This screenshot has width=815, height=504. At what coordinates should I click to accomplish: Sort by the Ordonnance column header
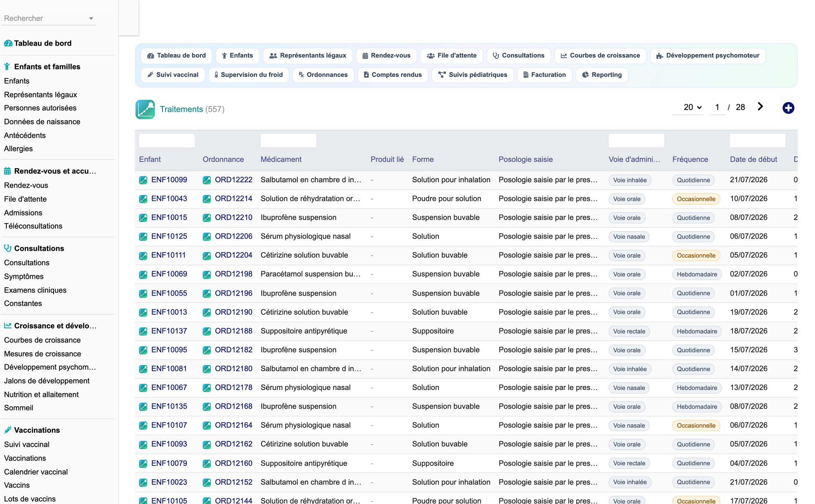point(223,159)
